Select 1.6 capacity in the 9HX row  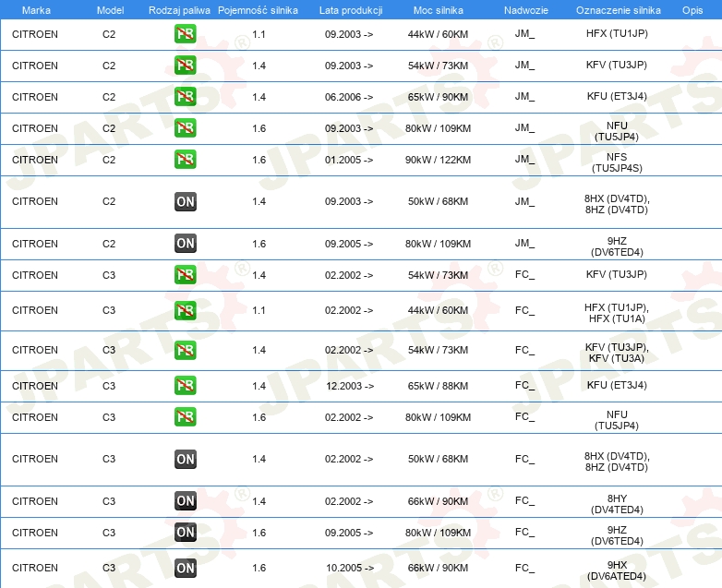pos(259,568)
